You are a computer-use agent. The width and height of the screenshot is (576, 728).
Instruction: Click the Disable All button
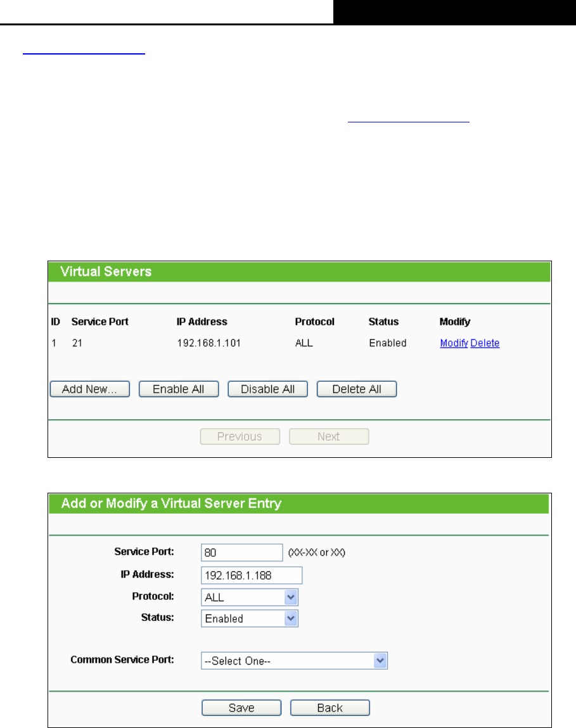pyautogui.click(x=267, y=389)
